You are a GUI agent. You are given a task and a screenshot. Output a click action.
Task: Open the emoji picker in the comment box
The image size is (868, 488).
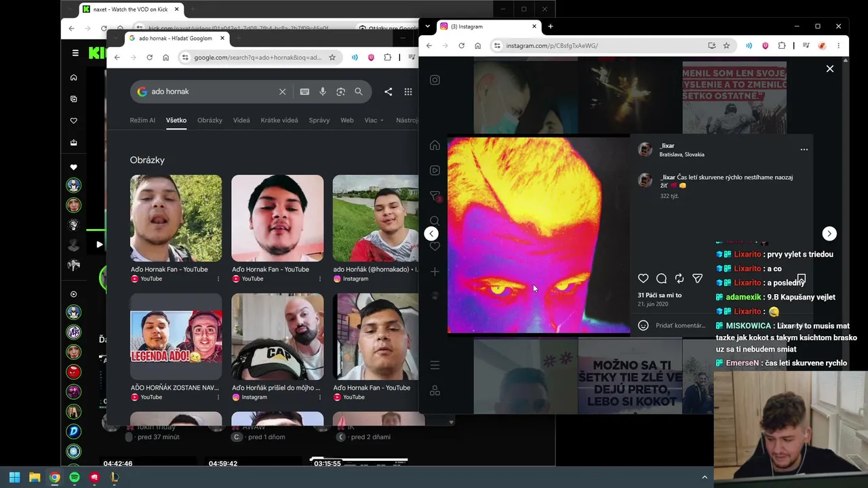click(644, 325)
